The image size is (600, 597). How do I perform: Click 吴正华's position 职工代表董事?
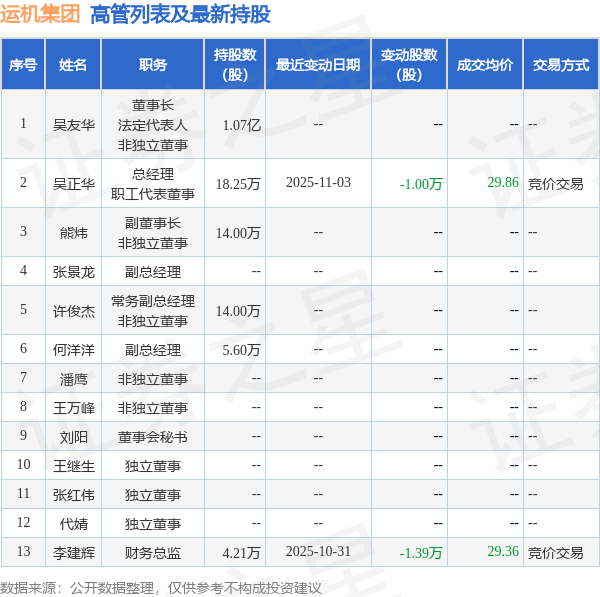click(153, 194)
